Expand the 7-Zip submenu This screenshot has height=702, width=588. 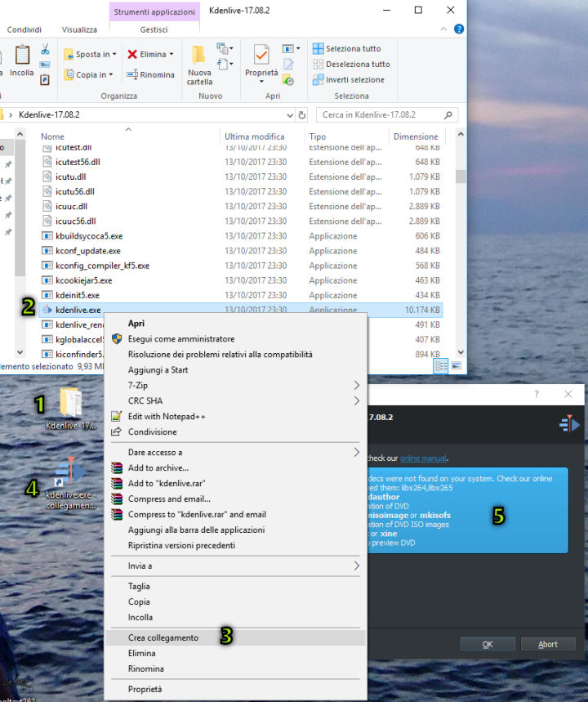pos(357,385)
